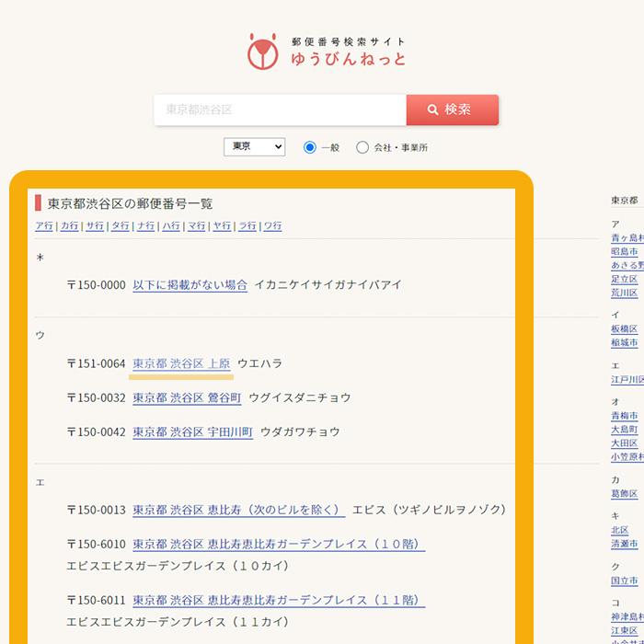Jump to the ハ行 index section
Viewport: 644px width, 644px height.
171,226
